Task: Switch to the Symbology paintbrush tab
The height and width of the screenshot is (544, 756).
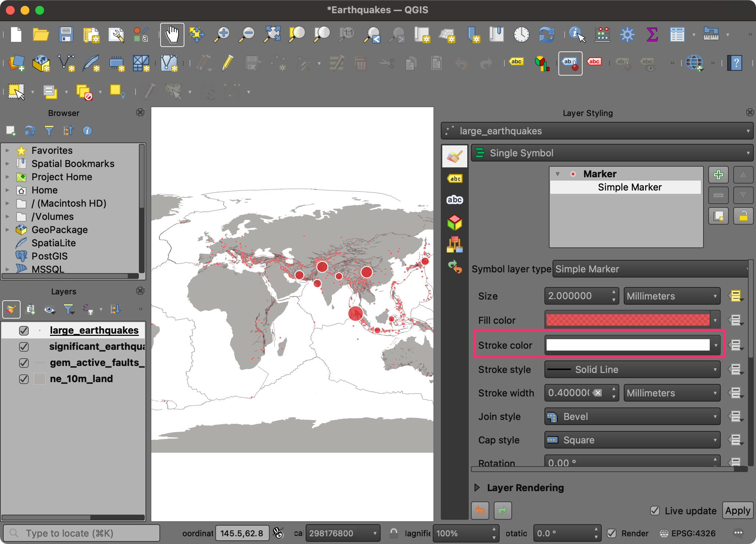Action: click(455, 156)
